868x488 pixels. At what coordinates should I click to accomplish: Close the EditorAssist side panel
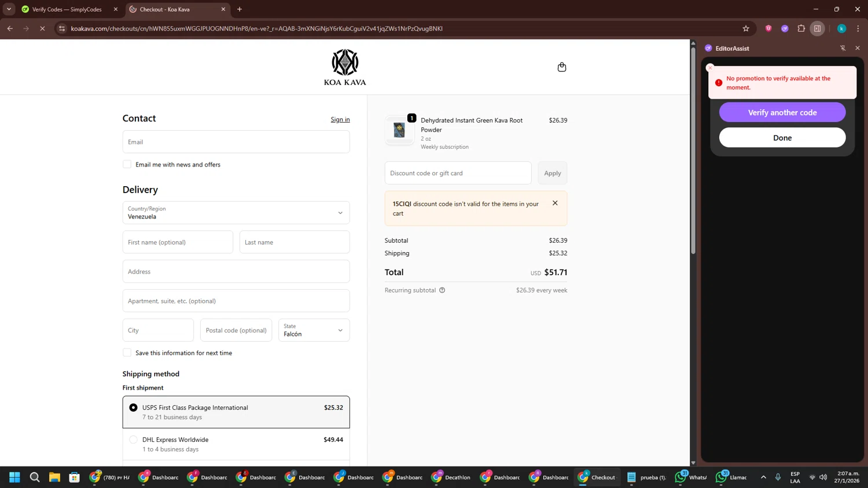coord(858,48)
